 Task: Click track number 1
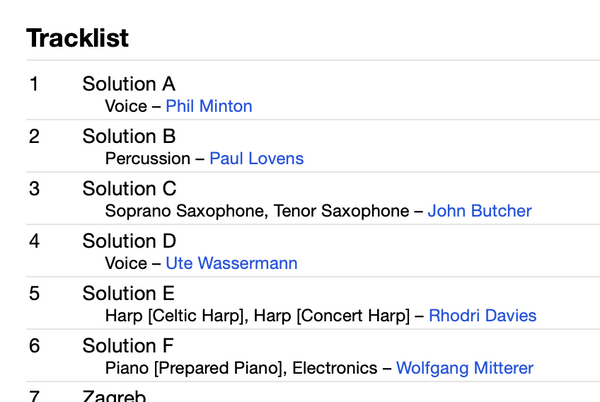34,84
